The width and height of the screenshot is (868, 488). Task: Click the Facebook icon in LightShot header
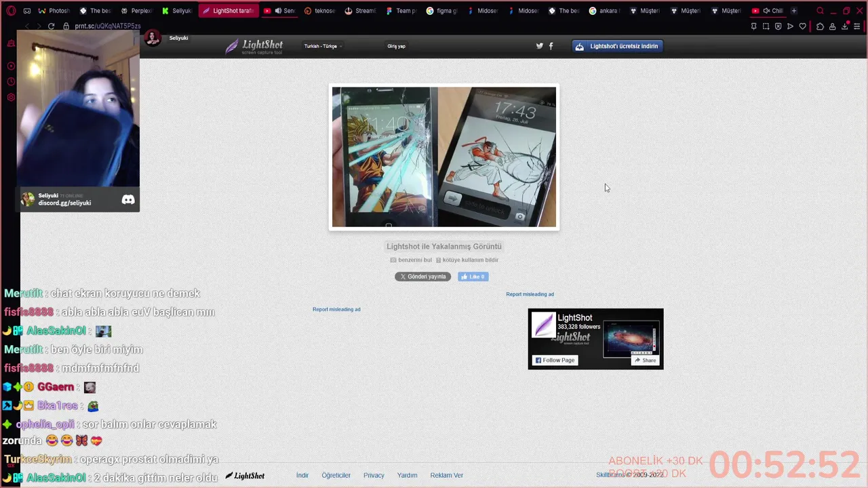(551, 46)
